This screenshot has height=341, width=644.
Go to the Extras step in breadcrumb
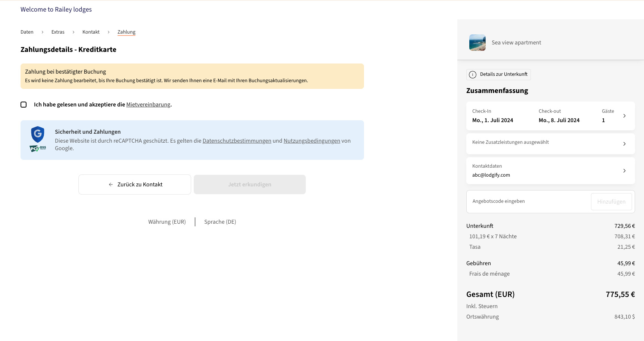[58, 32]
